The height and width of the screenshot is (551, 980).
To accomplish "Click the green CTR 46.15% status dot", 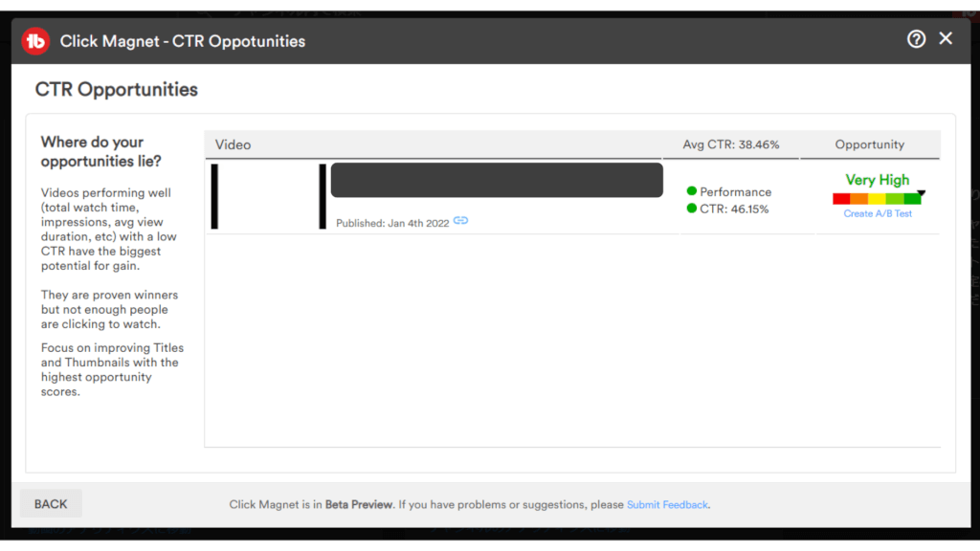I will pyautogui.click(x=692, y=209).
